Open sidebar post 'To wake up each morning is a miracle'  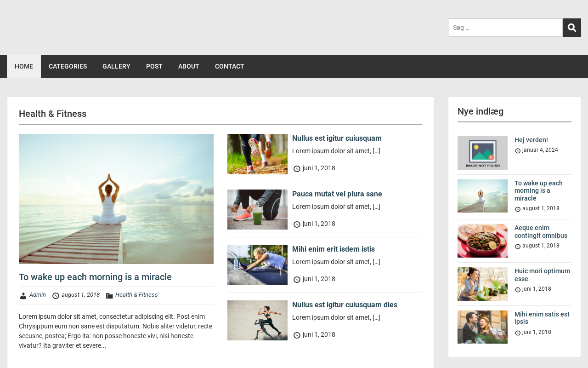pyautogui.click(x=538, y=190)
